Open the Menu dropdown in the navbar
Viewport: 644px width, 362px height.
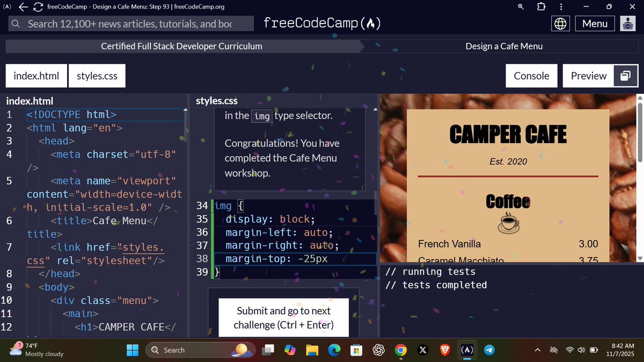(595, 23)
